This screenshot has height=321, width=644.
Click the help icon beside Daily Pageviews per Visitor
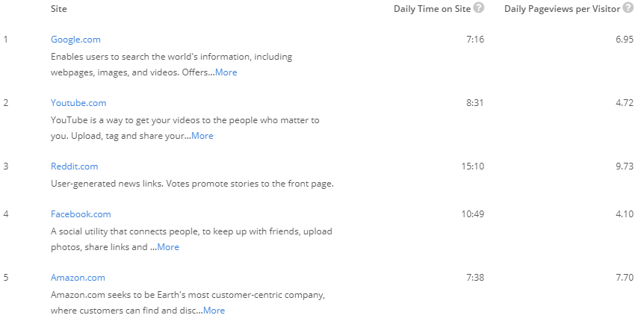pyautogui.click(x=628, y=8)
